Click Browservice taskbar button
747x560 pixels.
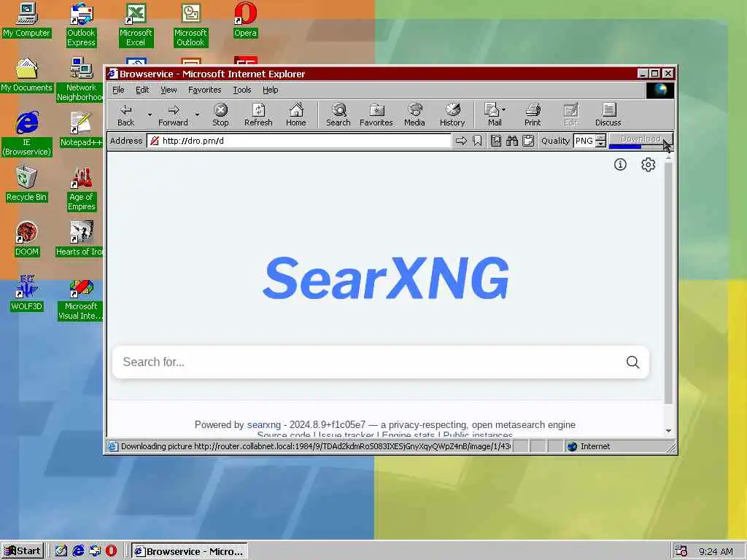(190, 551)
